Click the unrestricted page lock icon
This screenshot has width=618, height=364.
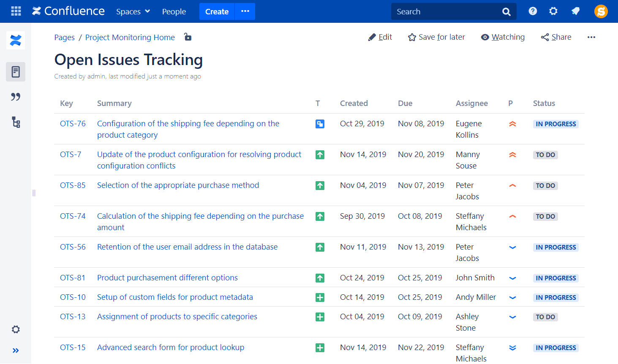coord(188,37)
